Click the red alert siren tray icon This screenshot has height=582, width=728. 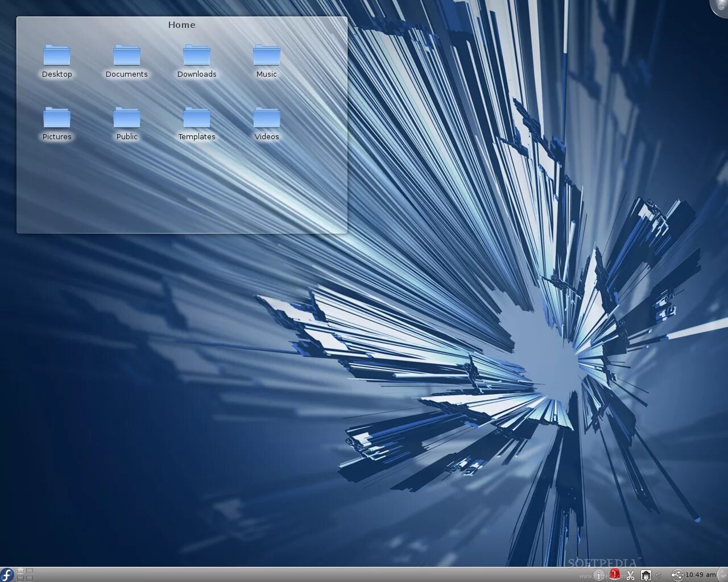615,574
